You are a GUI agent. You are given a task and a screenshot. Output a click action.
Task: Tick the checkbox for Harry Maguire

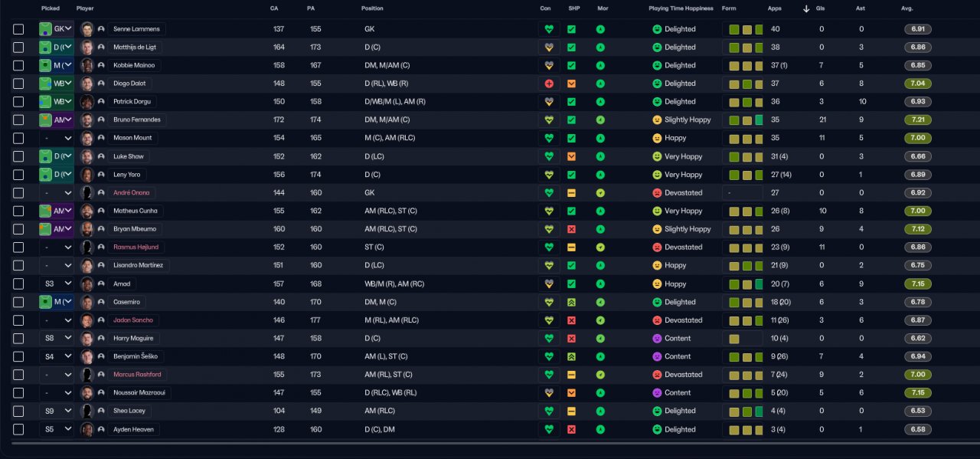18,339
